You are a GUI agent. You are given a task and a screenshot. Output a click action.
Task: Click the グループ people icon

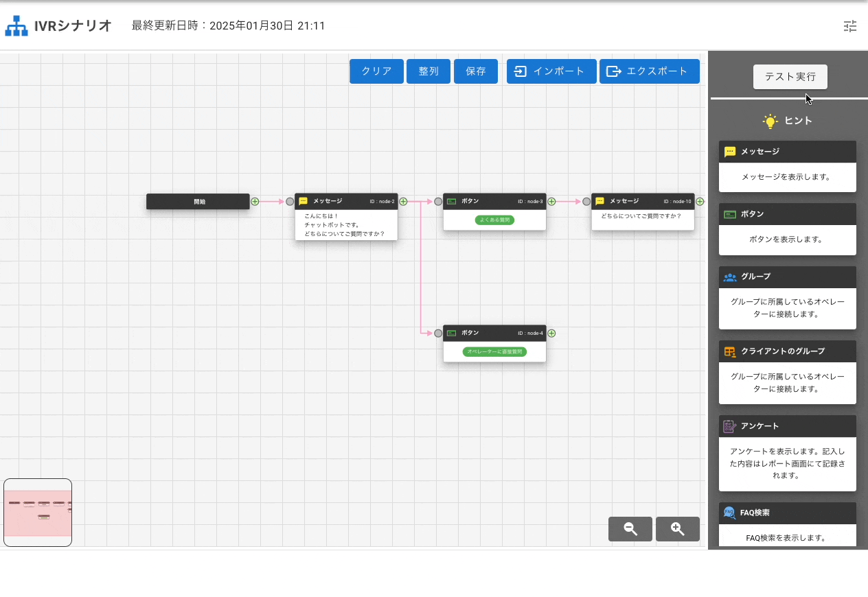pyautogui.click(x=729, y=277)
